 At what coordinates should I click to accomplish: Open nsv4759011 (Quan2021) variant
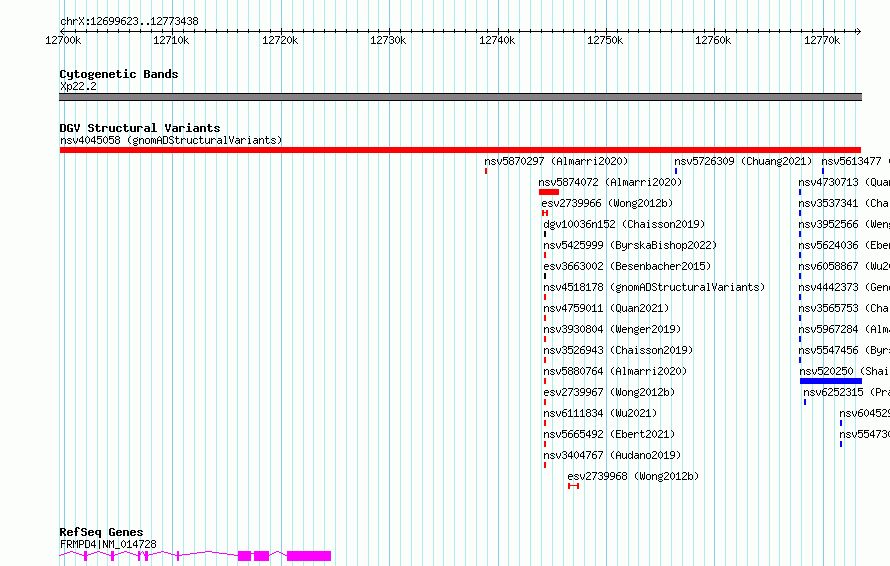coord(606,308)
